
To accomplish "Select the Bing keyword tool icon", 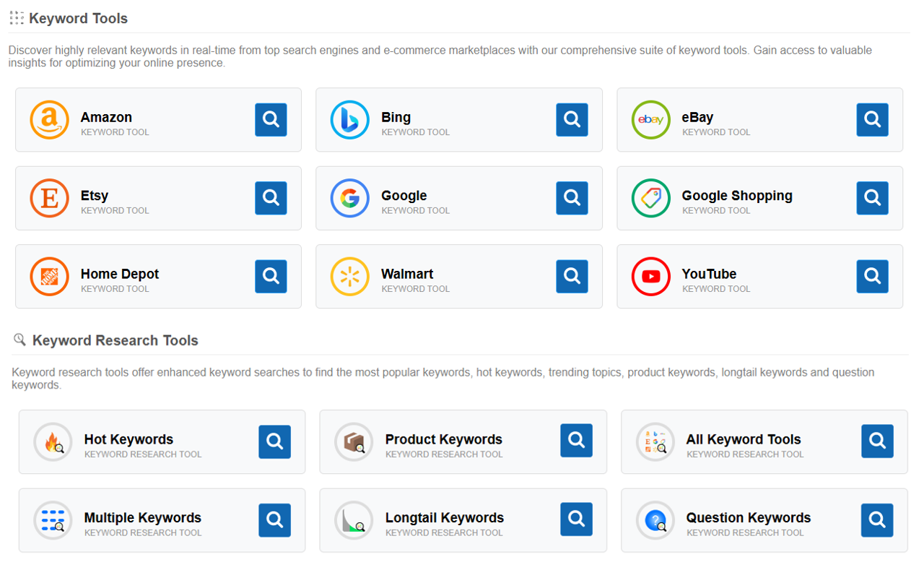I will (x=350, y=119).
